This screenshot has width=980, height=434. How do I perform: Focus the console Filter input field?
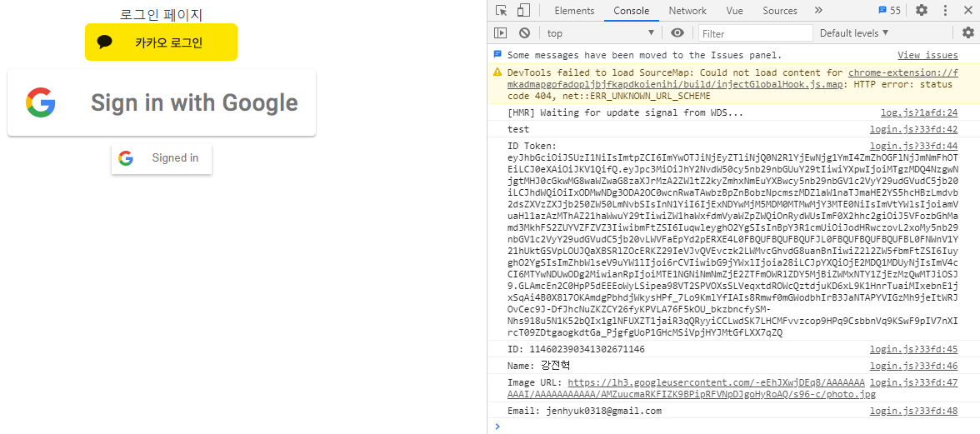tap(756, 33)
